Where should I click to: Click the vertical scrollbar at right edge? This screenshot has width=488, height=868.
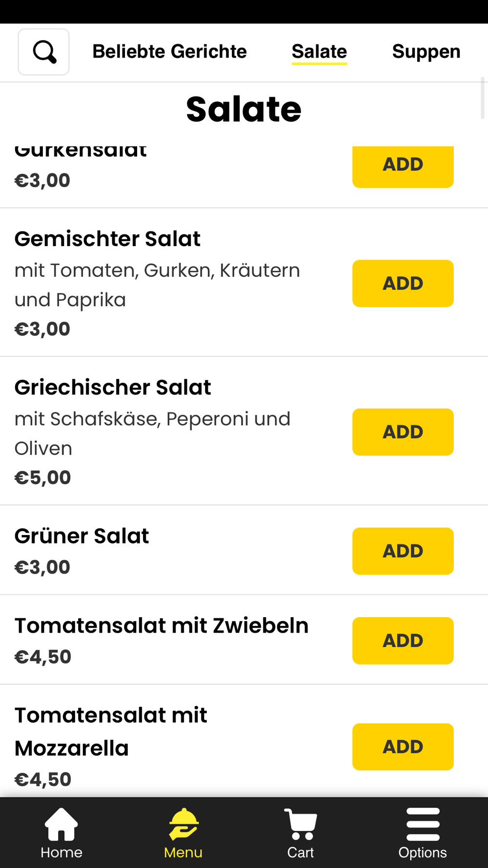pyautogui.click(x=483, y=98)
